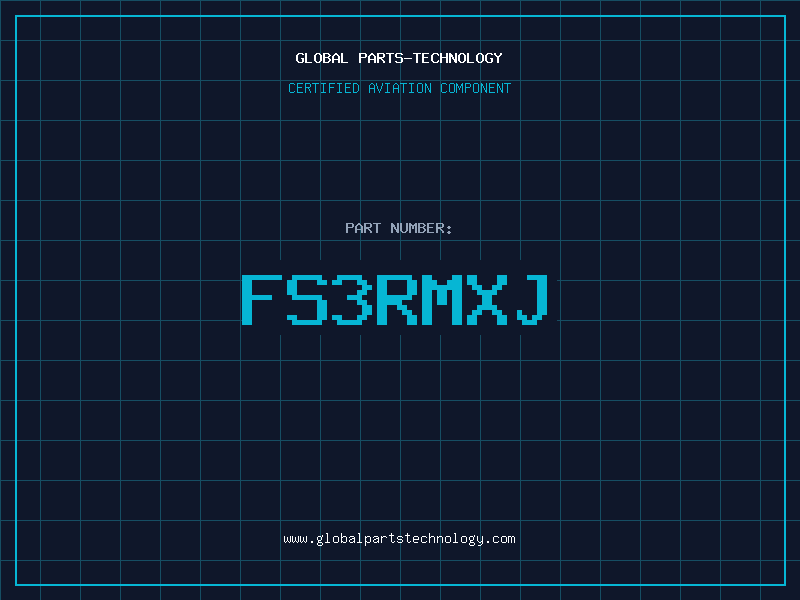Viewport: 800px width, 600px height.
Task: Click the CERTIFIED AVIATION COMPONENT subtitle
Action: point(399,88)
